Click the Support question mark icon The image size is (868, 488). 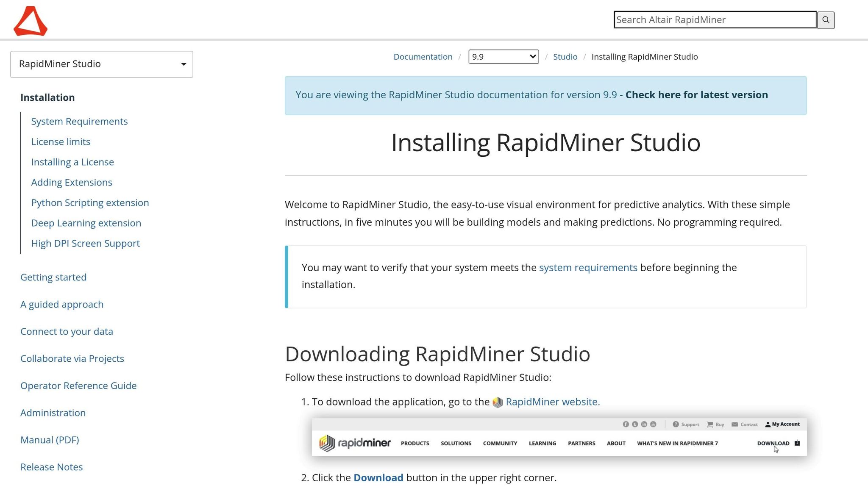676,424
